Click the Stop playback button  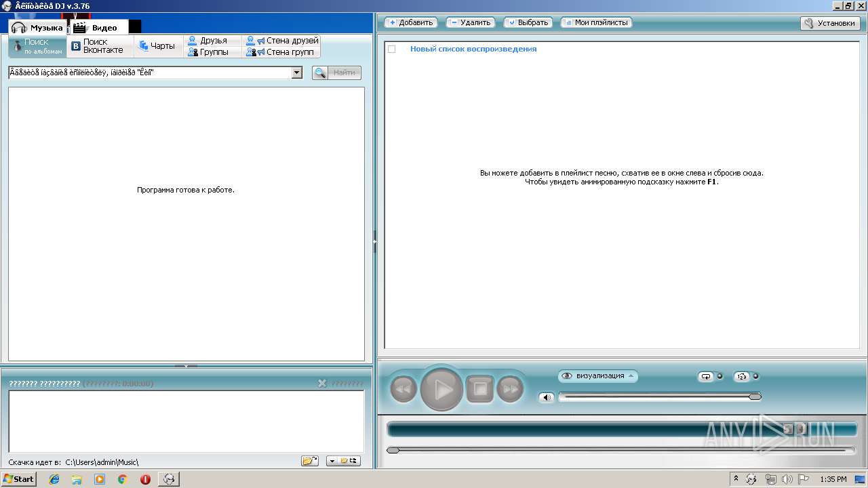tap(480, 389)
